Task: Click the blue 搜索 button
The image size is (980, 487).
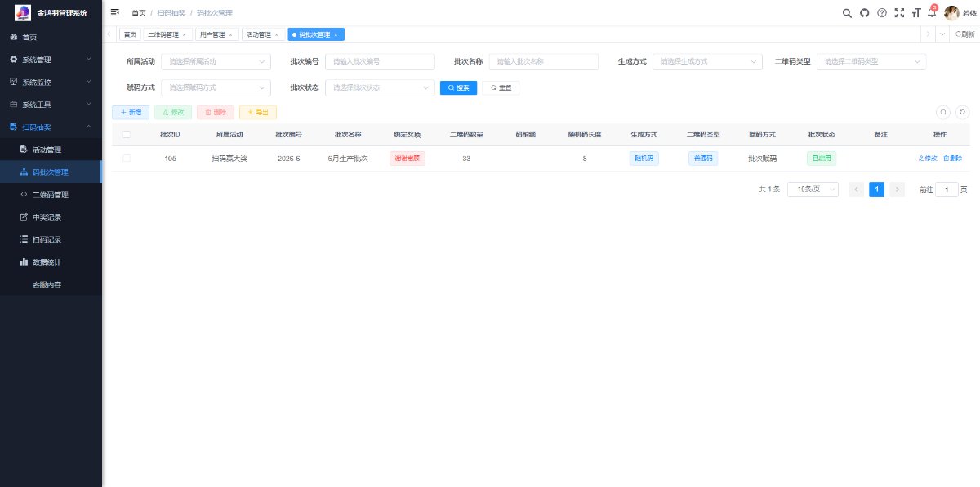Action: point(458,87)
